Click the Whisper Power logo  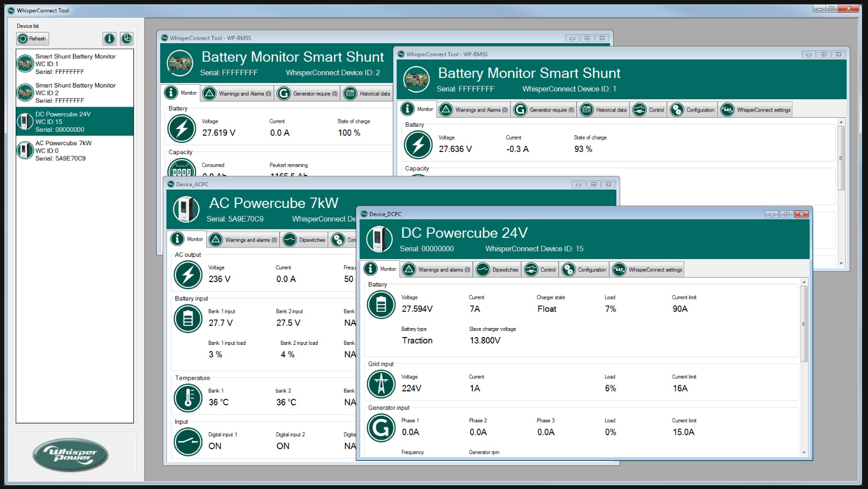tap(71, 455)
